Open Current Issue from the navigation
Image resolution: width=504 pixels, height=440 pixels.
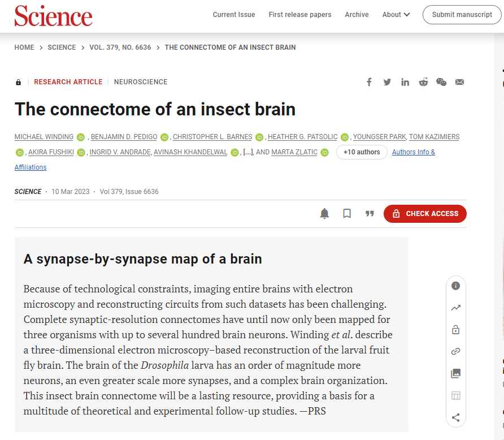[x=234, y=15]
